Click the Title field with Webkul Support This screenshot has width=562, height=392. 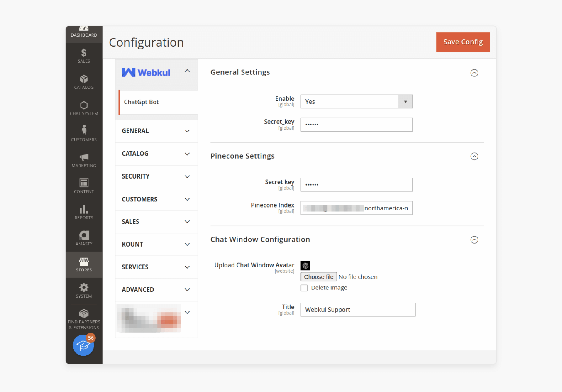(x=358, y=310)
